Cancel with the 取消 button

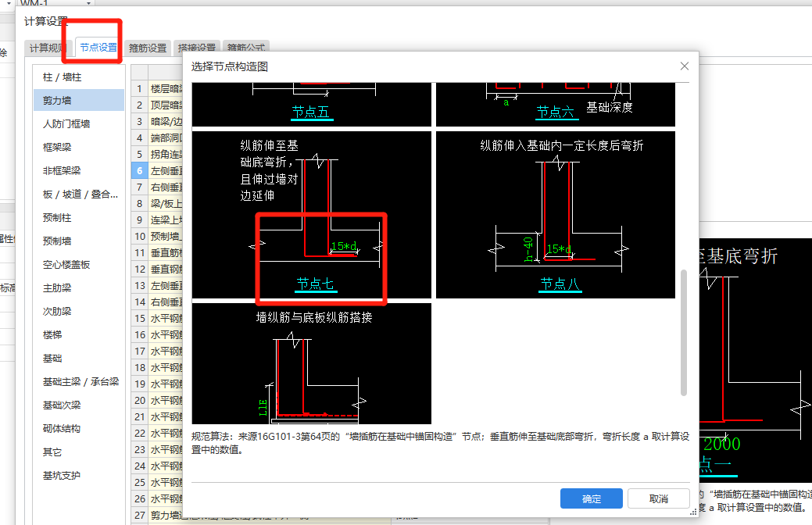tap(658, 498)
